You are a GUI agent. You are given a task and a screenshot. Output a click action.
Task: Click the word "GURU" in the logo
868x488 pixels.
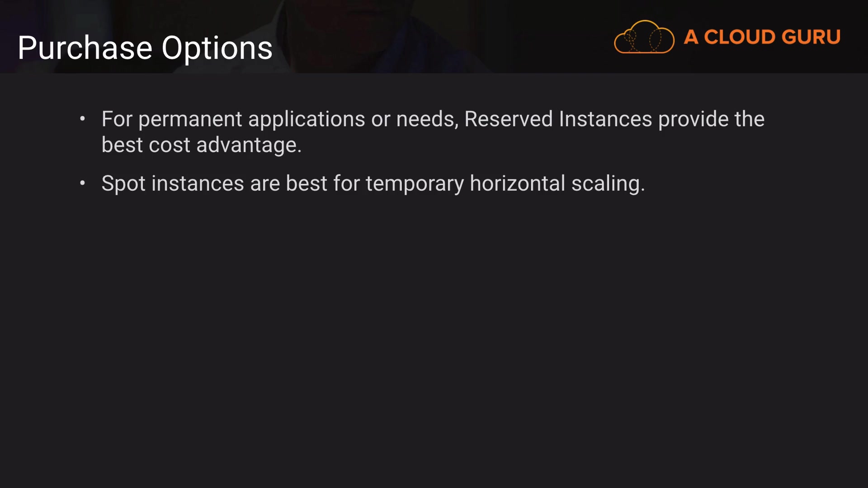(811, 37)
